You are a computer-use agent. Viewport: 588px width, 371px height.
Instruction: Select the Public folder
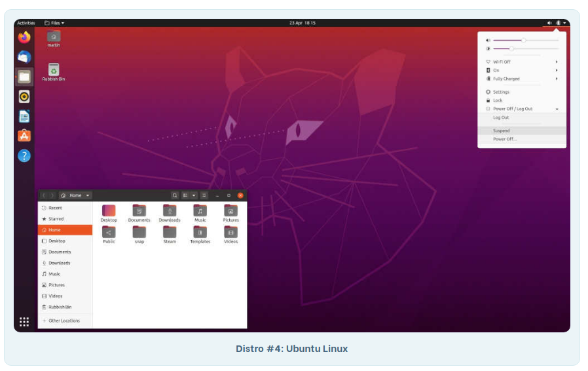(x=109, y=235)
